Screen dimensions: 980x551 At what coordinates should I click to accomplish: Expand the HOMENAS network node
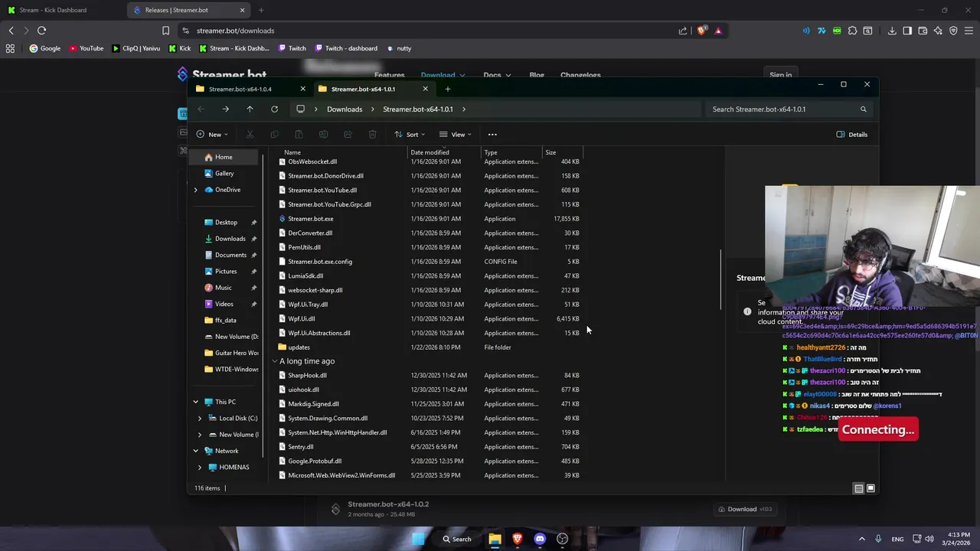coord(200,468)
